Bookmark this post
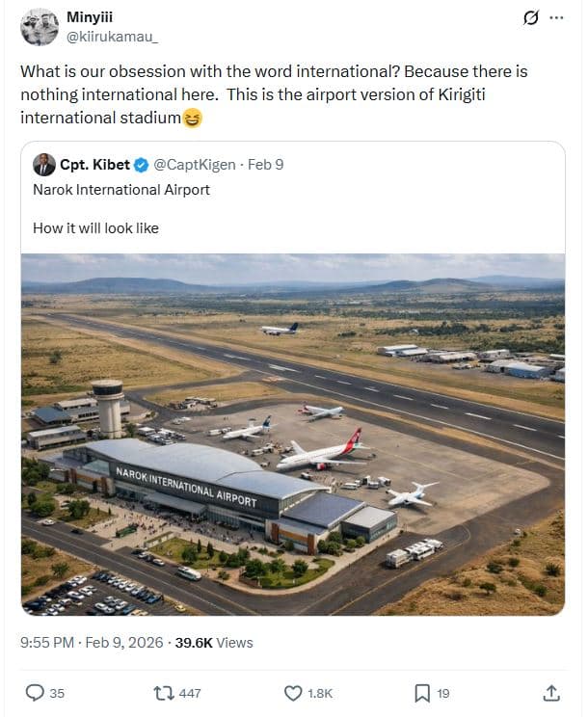The height and width of the screenshot is (717, 588). pos(422,692)
